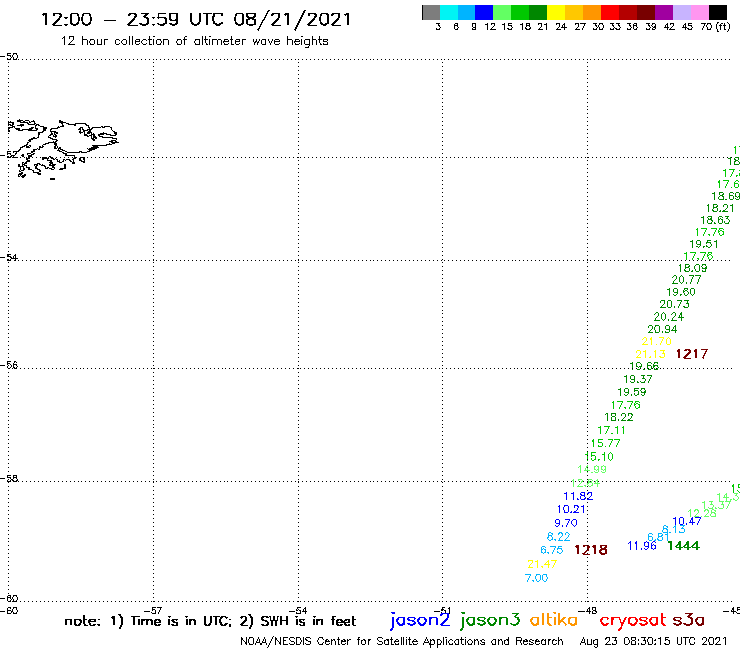The height and width of the screenshot is (650, 740).
Task: Click the lavender legend color swatch
Action: tap(682, 12)
